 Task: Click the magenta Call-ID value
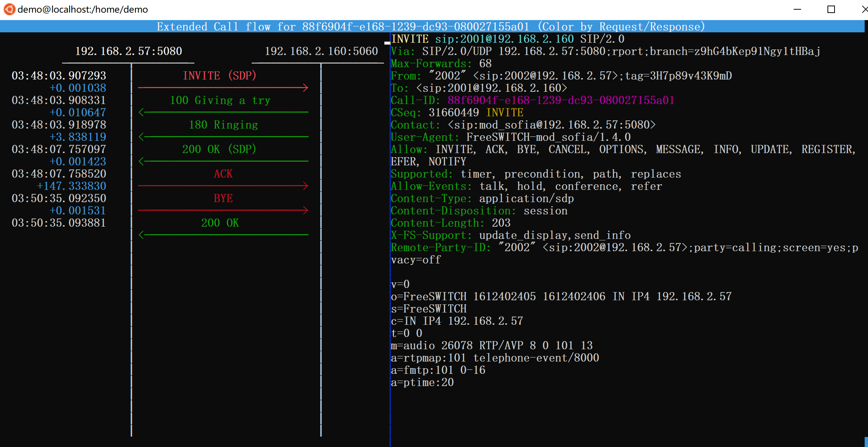tap(561, 100)
